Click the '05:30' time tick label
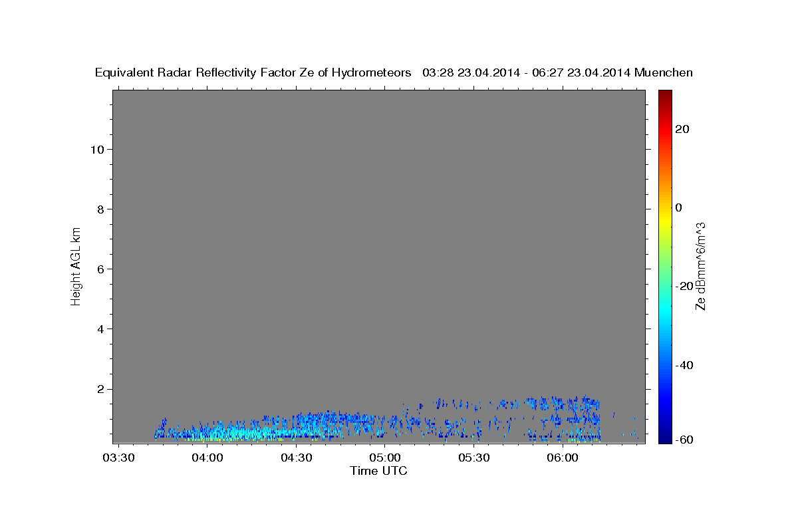 pyautogui.click(x=473, y=458)
